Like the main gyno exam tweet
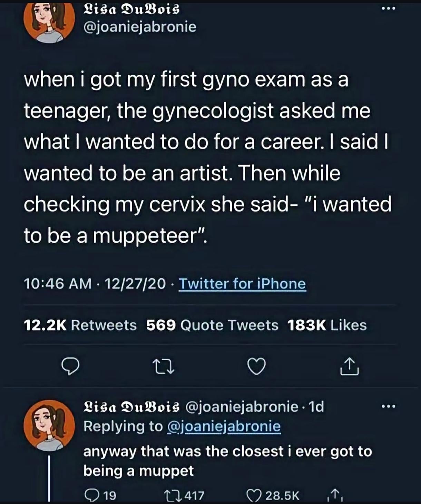This screenshot has width=421, height=504. pyautogui.click(x=257, y=367)
